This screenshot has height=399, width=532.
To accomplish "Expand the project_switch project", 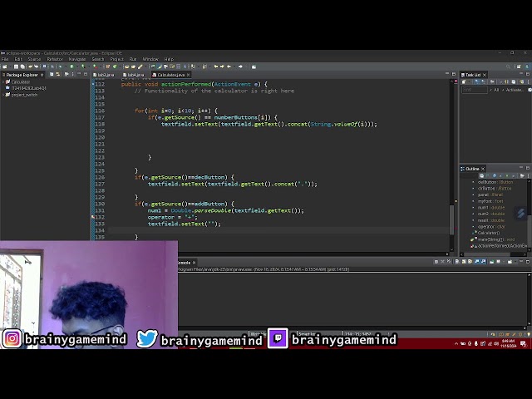I will point(3,95).
